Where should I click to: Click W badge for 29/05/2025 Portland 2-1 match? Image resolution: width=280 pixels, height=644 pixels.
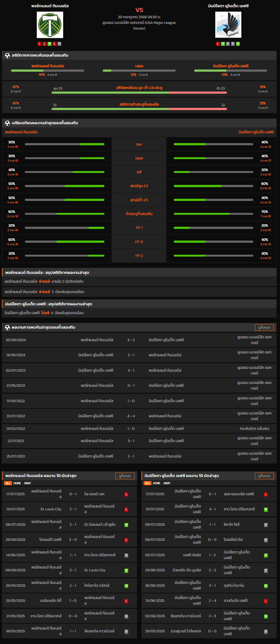click(x=126, y=586)
